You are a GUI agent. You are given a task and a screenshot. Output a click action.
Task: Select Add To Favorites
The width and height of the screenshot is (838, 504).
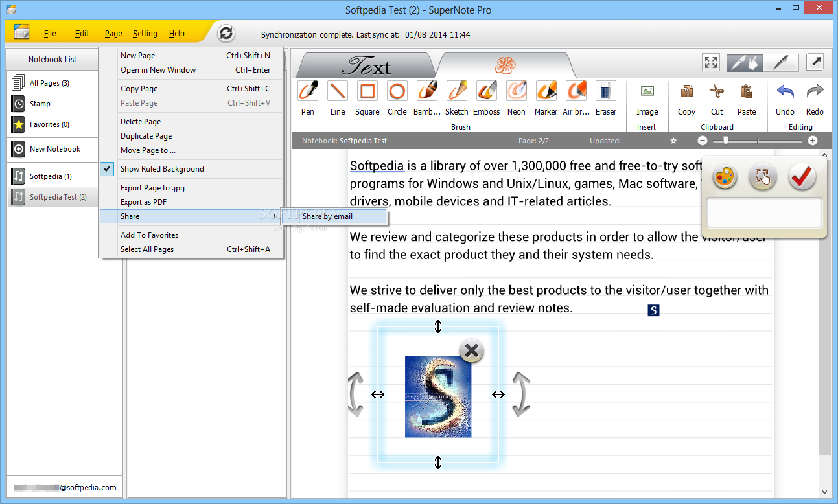tap(191, 235)
